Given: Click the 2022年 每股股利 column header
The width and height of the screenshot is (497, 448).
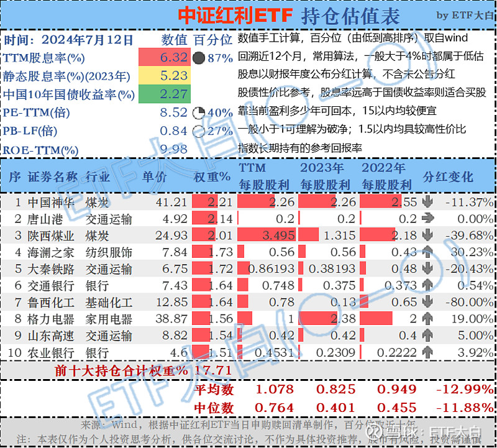Looking at the screenshot, I should (x=386, y=176).
